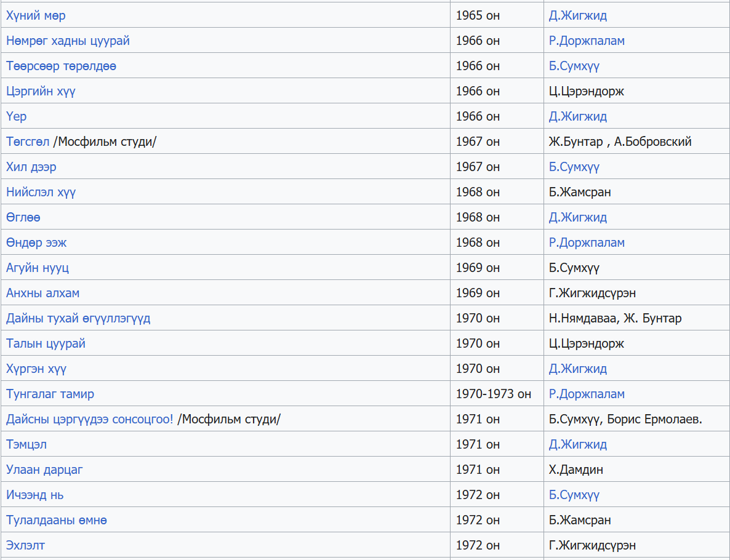Follow the Дайсны цэргүүдээ сонсоцгоо! link
The height and width of the screenshot is (560, 730).
[89, 418]
